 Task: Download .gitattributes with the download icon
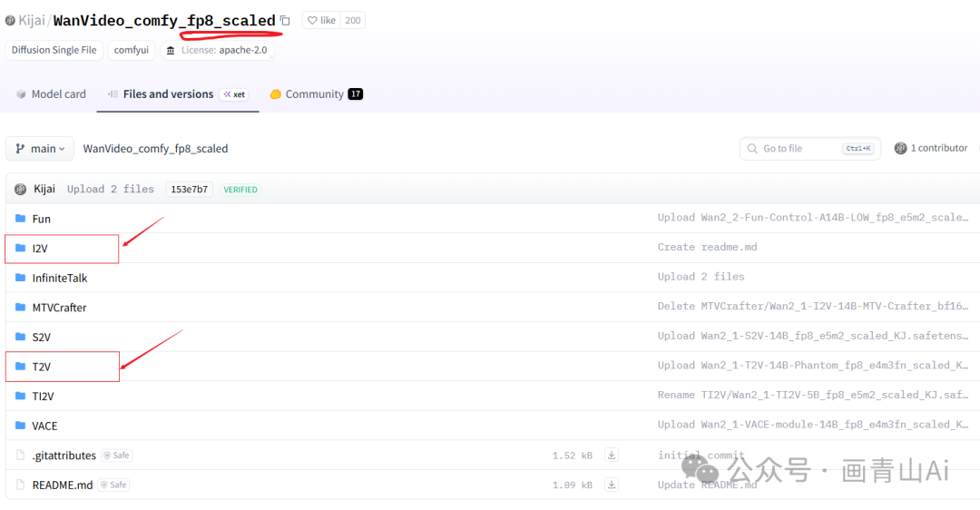pos(612,455)
